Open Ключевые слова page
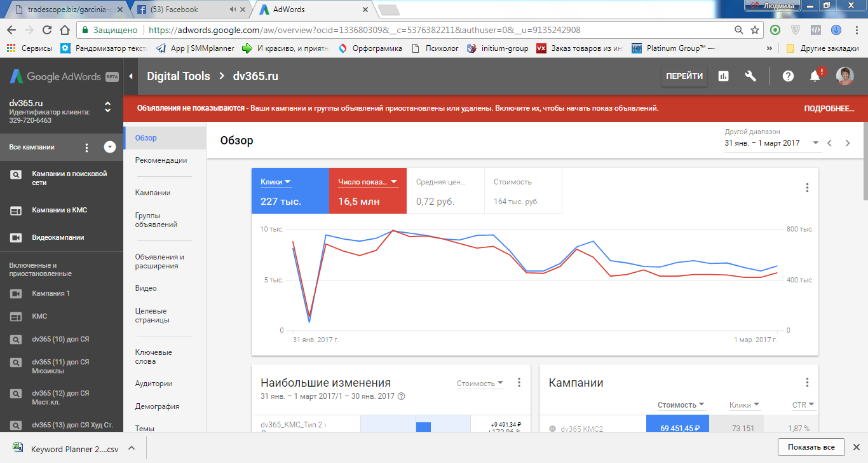This screenshot has width=868, height=463. pos(154,357)
